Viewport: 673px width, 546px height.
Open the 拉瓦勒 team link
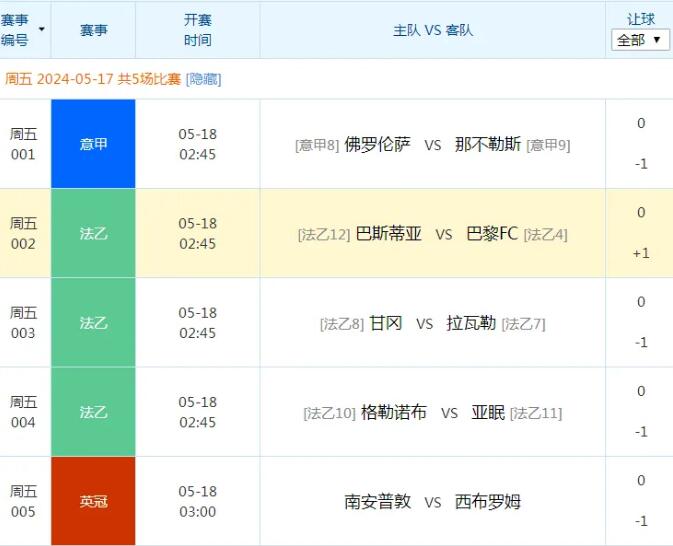471,323
